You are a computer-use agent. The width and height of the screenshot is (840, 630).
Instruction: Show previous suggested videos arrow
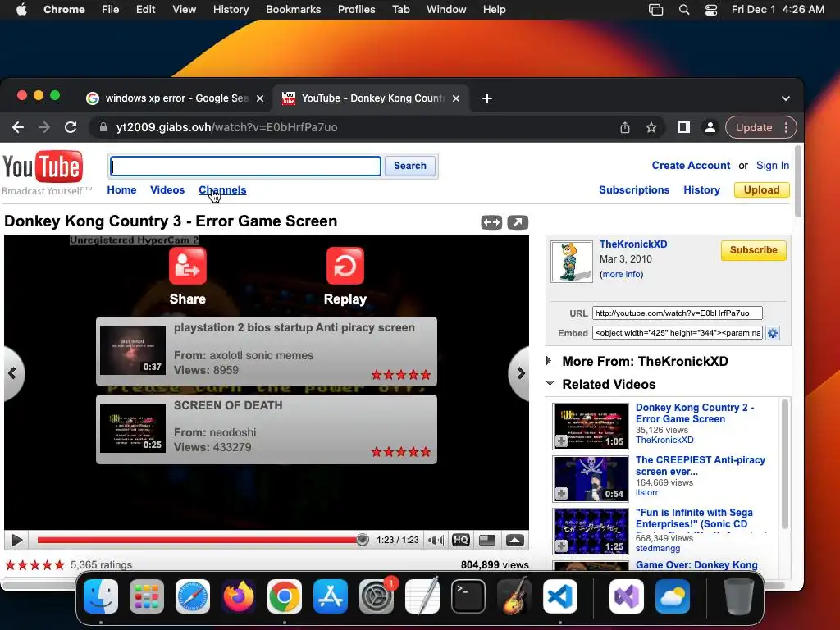13,373
